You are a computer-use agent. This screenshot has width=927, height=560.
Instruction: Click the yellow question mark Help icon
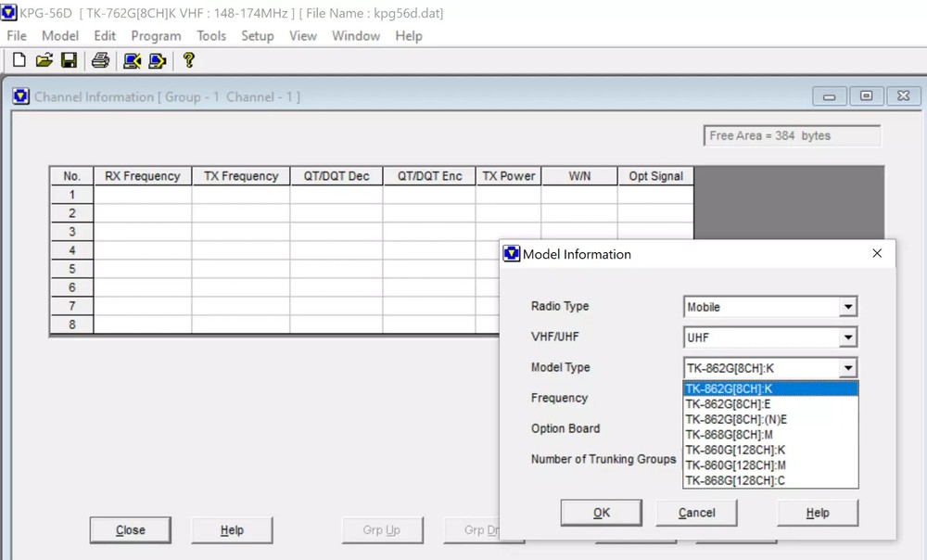click(x=188, y=60)
